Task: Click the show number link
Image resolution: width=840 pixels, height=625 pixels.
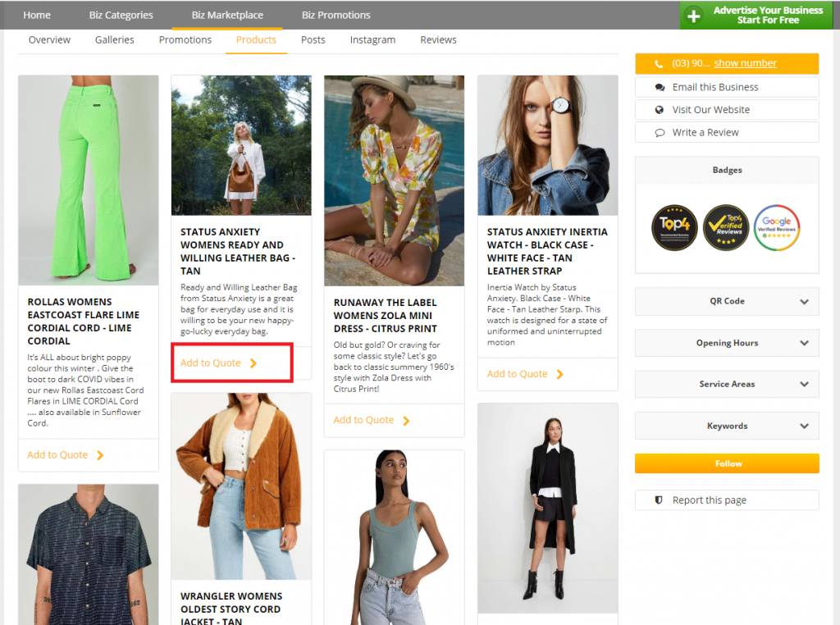Action: pyautogui.click(x=745, y=63)
